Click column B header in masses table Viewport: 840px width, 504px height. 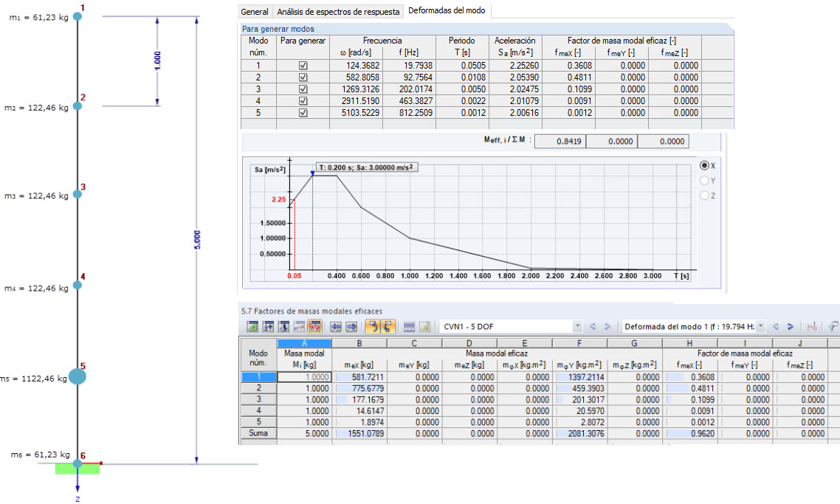pos(359,343)
